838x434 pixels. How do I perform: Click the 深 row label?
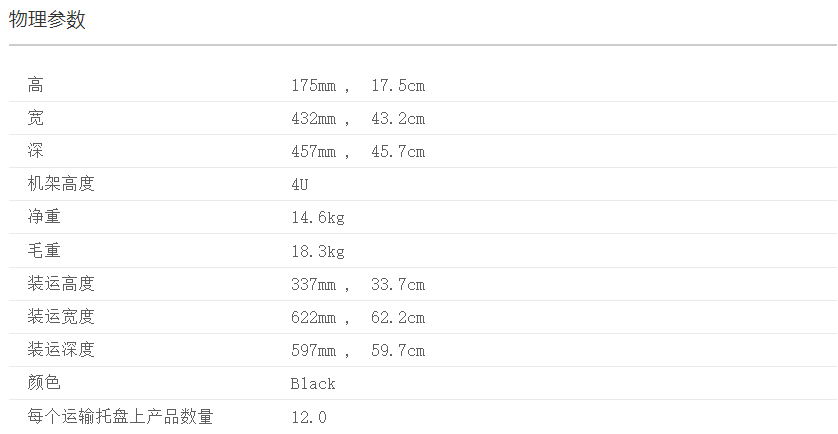click(36, 152)
